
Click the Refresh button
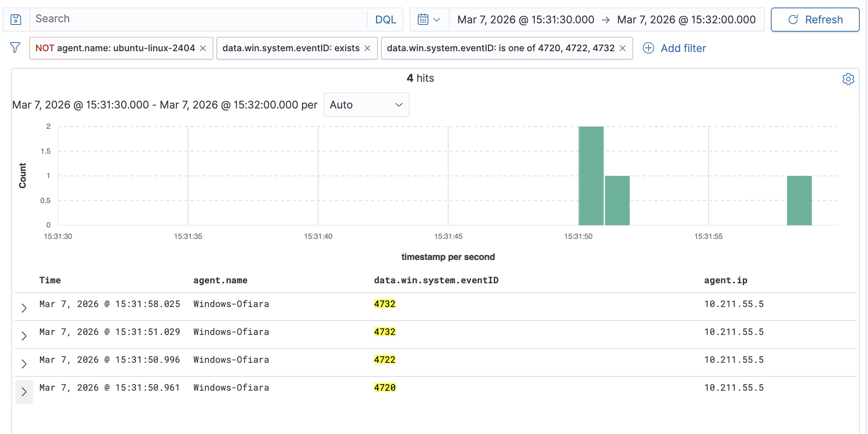tap(815, 20)
